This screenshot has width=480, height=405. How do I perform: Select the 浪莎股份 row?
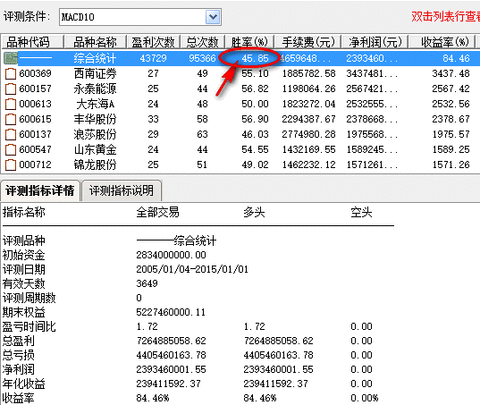240,135
